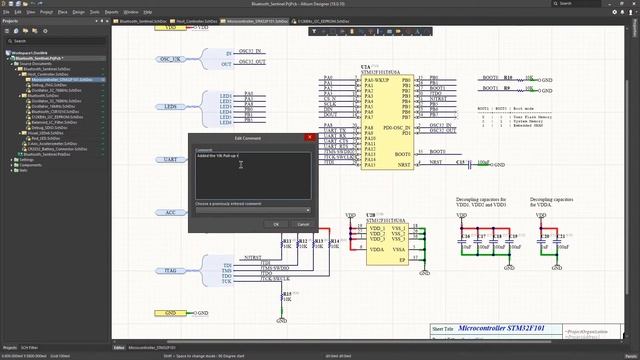
Task: Click the gear icon in Projects panel toolbar
Action: pyautogui.click(x=45, y=31)
